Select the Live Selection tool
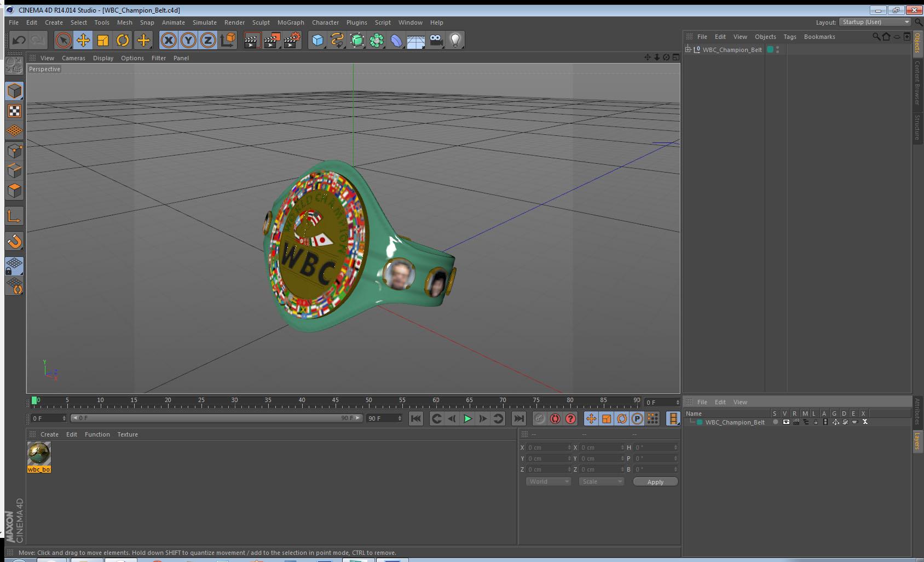924x562 pixels. point(63,40)
